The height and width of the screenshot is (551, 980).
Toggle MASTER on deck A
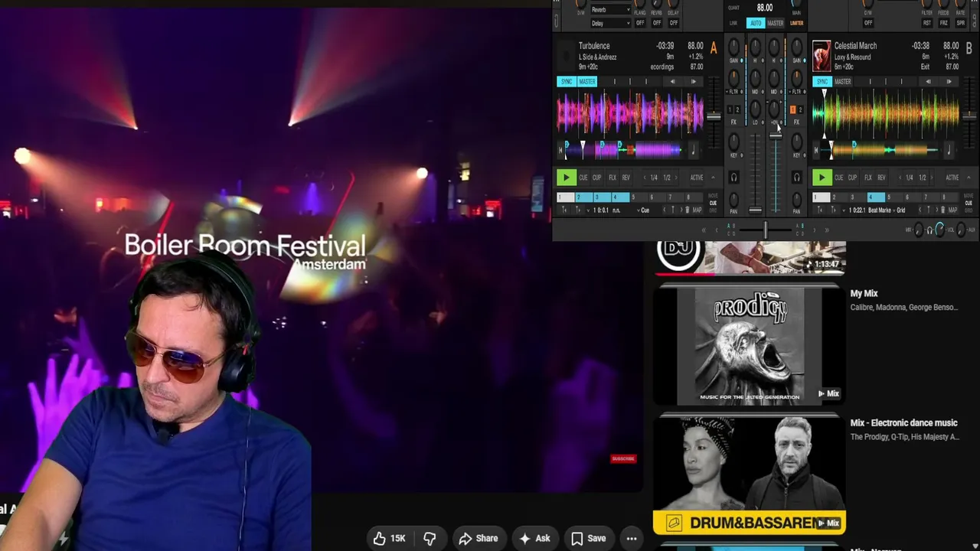tap(587, 82)
